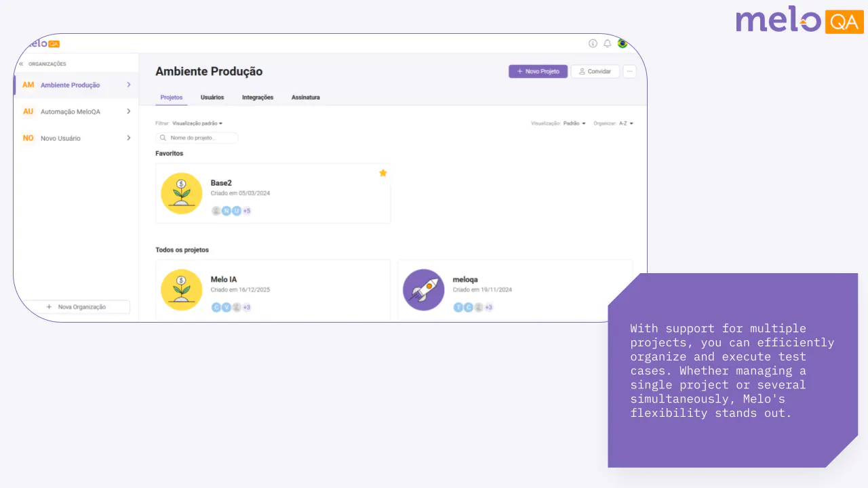868x488 pixels.
Task: Open the meloqa project title
Action: point(465,279)
